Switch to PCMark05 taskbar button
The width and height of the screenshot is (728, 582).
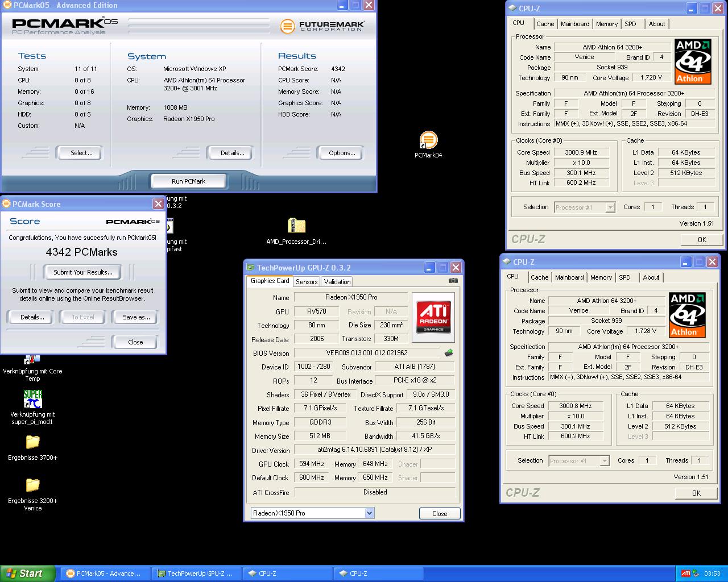106,573
